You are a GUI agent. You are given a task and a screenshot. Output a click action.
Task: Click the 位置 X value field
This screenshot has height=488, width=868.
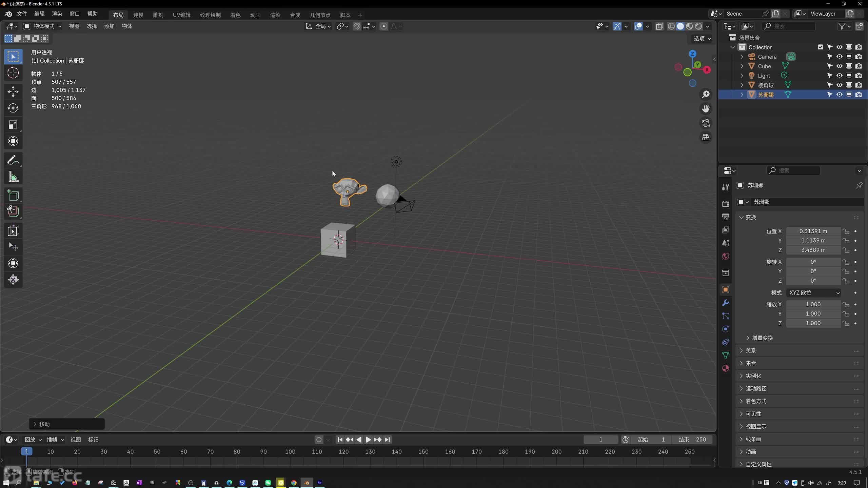[813, 231]
